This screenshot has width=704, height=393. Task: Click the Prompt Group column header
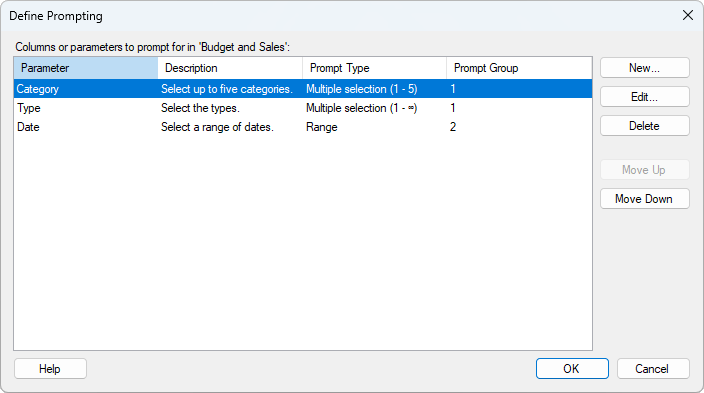[519, 68]
